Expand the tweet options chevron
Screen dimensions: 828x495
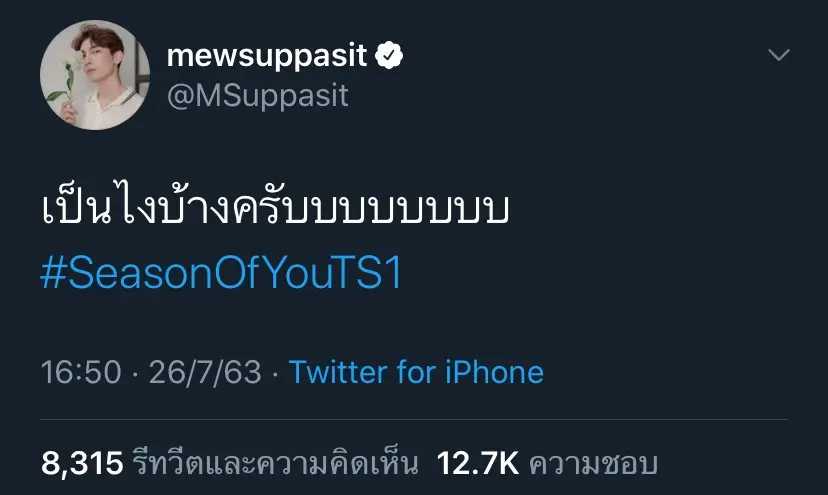point(779,56)
